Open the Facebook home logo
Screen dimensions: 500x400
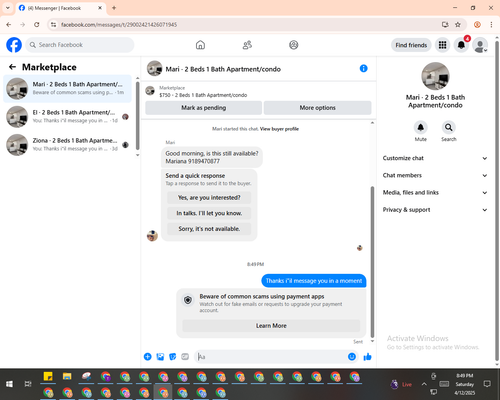tap(14, 45)
